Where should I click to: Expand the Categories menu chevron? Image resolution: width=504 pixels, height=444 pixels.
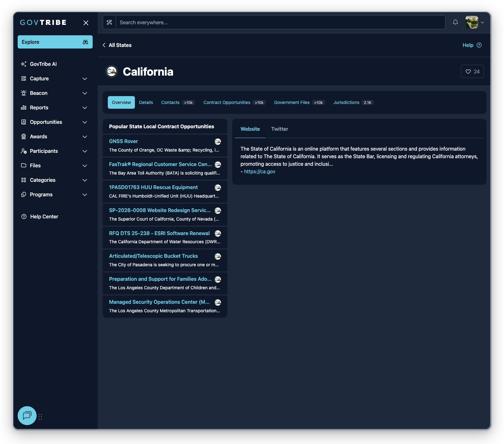[x=85, y=180]
